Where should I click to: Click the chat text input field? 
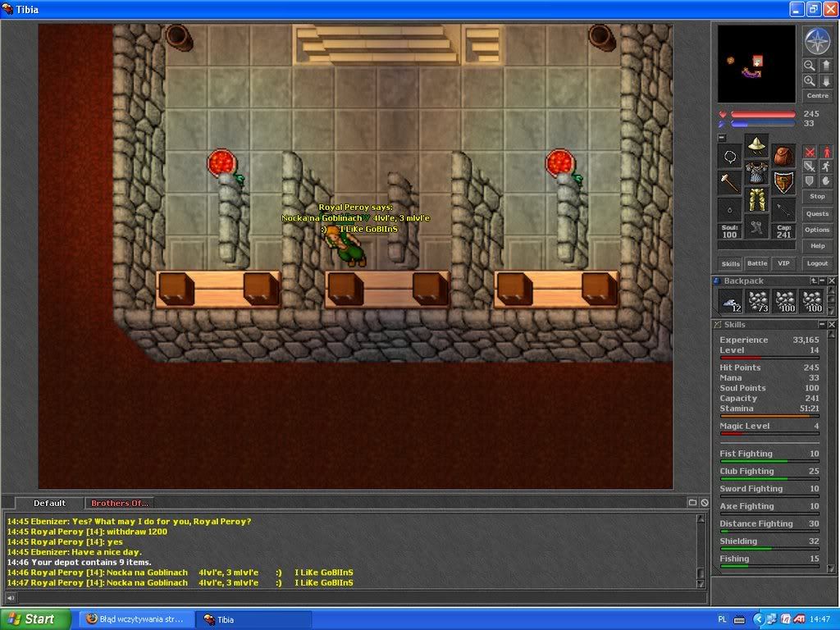click(x=362, y=598)
